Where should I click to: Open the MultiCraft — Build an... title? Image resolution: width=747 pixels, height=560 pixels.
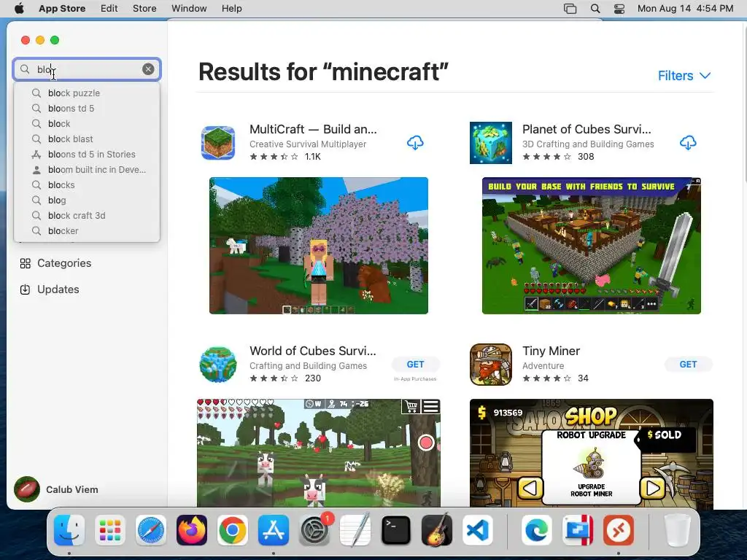(x=313, y=129)
